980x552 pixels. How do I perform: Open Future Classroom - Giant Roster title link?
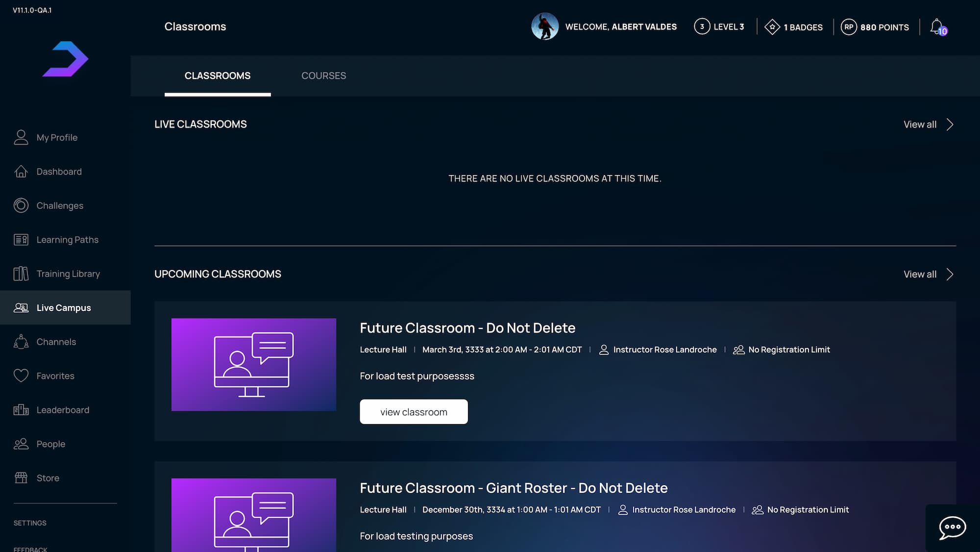click(x=514, y=488)
